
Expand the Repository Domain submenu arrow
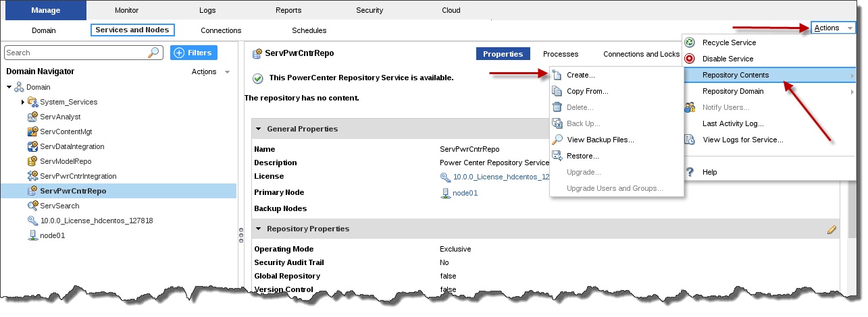[852, 92]
